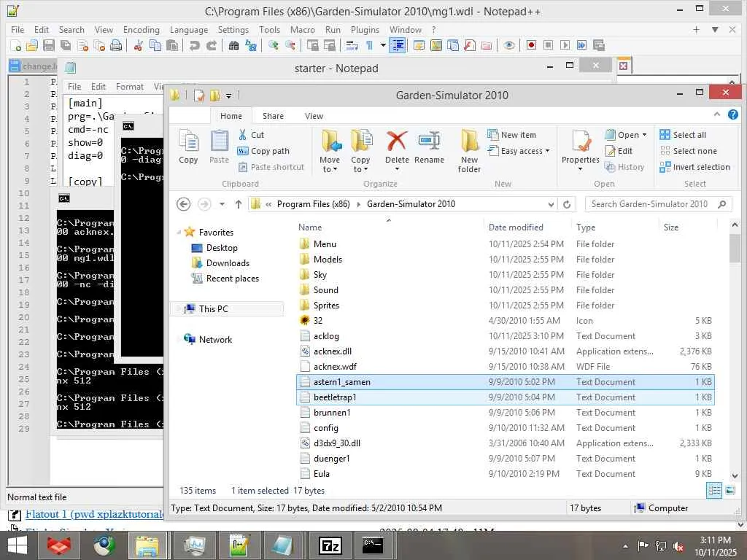Switch to the Share ribbon tab

273,116
